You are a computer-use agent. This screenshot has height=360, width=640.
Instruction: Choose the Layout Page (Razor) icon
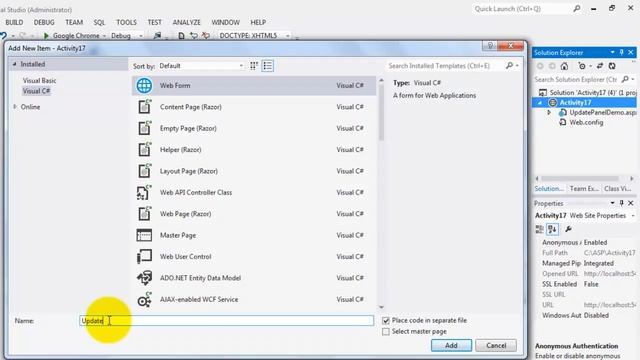(144, 171)
